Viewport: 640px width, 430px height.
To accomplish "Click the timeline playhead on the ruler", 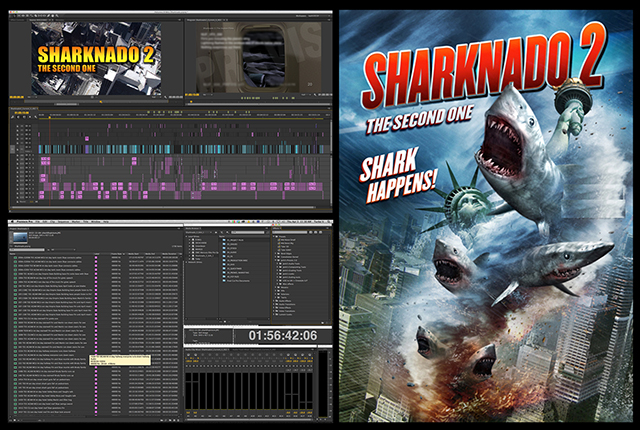I will (50, 117).
